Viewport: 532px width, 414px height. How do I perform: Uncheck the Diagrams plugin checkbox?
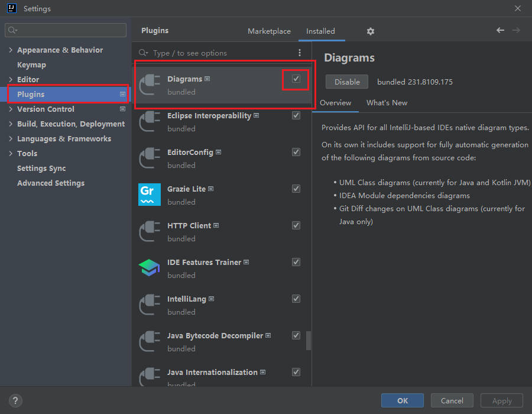[296, 79]
